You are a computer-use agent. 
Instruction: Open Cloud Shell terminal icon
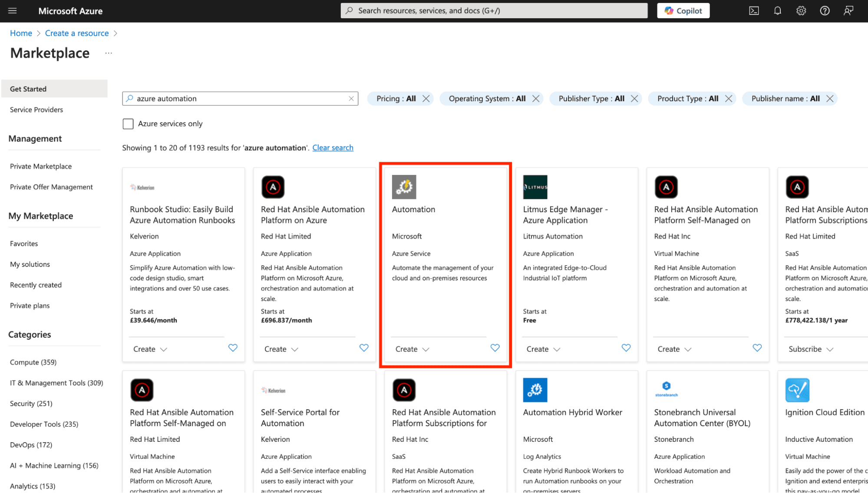(x=754, y=11)
